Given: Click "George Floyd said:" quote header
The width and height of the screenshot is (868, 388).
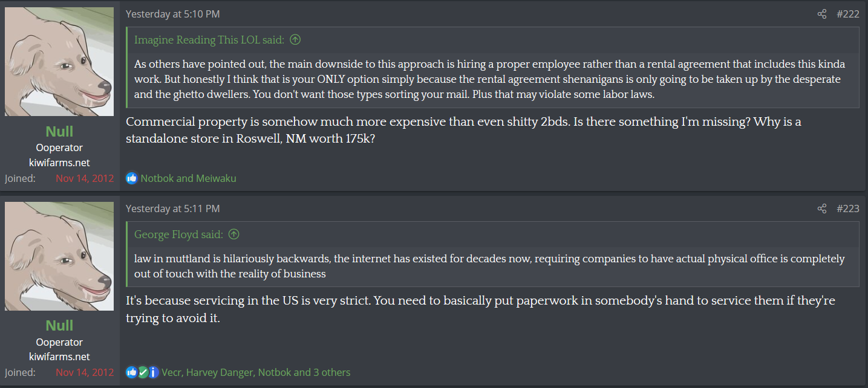Looking at the screenshot, I should click(178, 234).
